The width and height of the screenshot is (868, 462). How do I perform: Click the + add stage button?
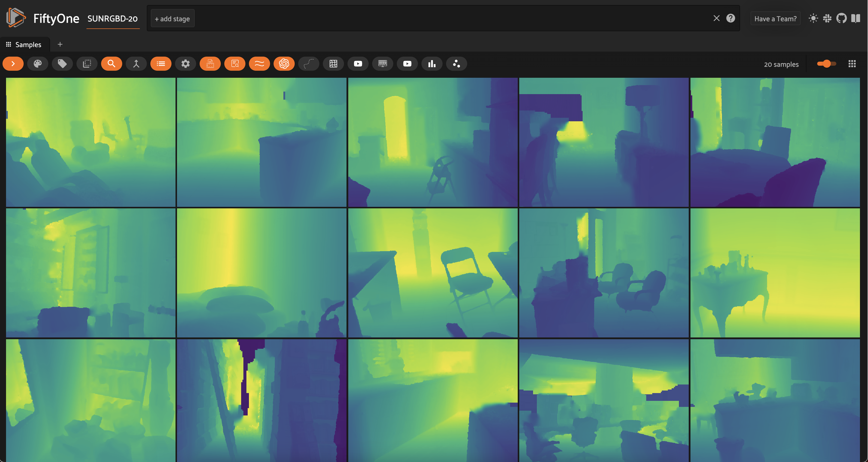[172, 19]
